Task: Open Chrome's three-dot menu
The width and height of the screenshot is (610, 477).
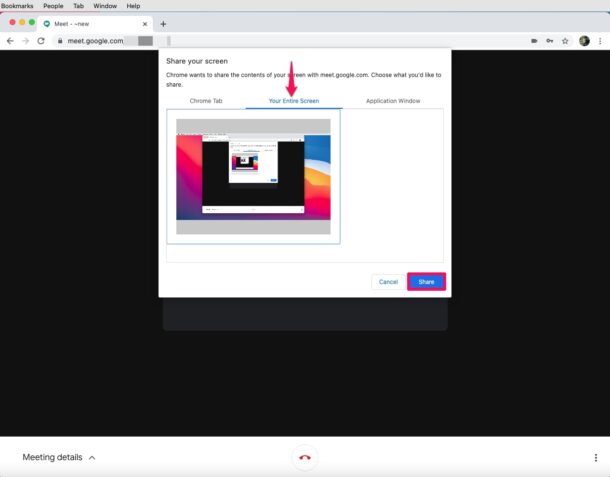Action: pos(600,41)
